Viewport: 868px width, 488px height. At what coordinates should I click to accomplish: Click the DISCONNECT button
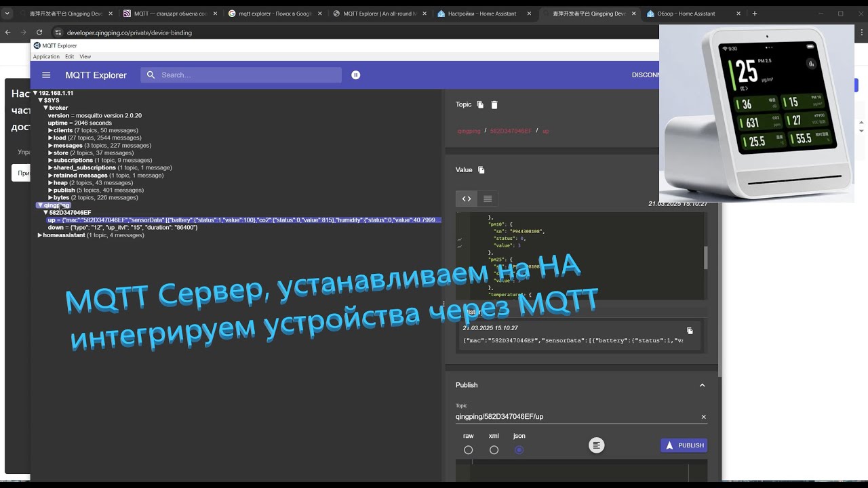coord(645,75)
